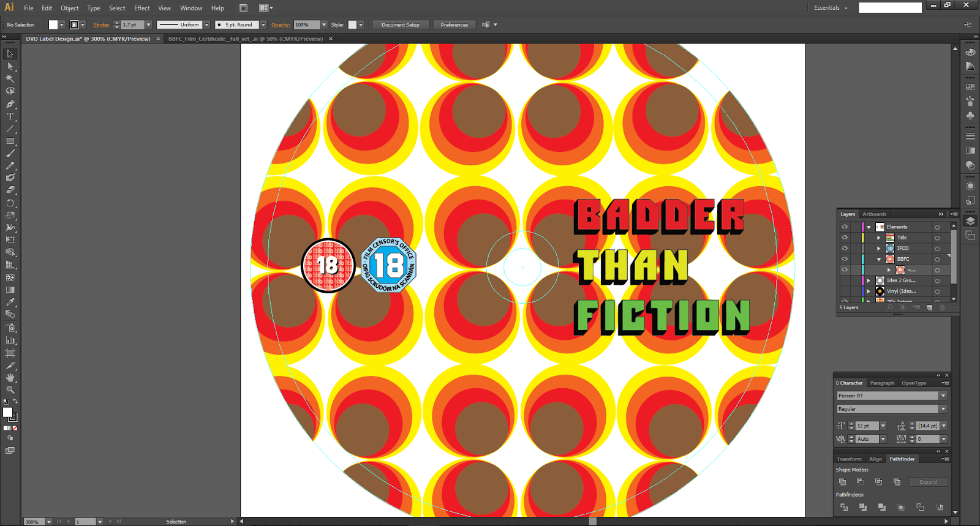
Task: Open the File menu
Action: (x=29, y=8)
